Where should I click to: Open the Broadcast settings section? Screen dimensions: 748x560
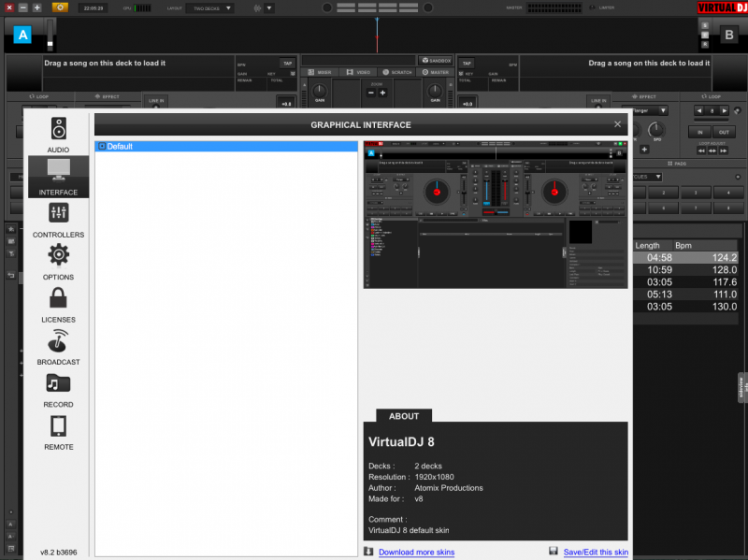click(59, 346)
